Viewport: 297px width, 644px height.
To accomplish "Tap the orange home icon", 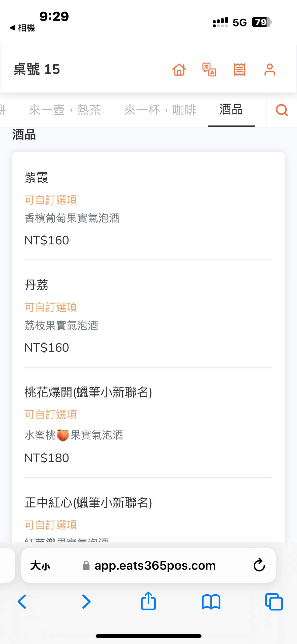I will (x=179, y=70).
